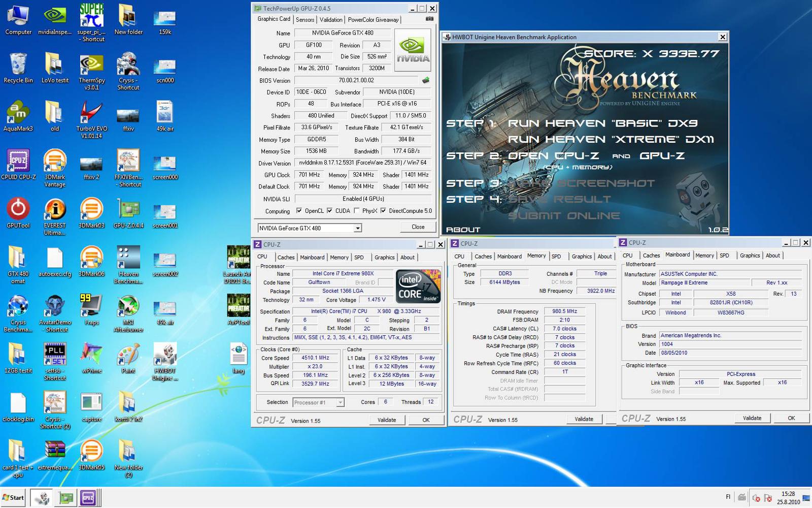Click the HWBOT Heaven taskbar button
Image resolution: width=812 pixels, height=508 pixels.
click(x=42, y=498)
